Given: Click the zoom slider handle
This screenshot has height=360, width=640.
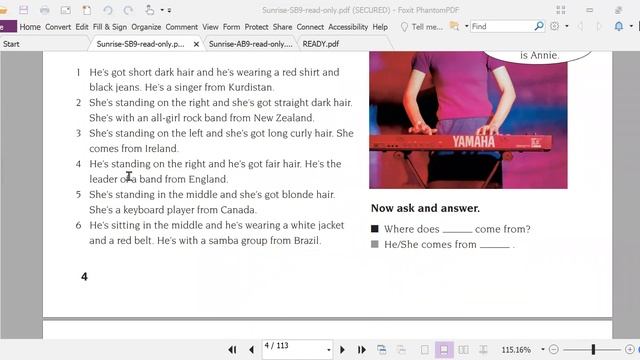Looking at the screenshot, I should 593,349.
